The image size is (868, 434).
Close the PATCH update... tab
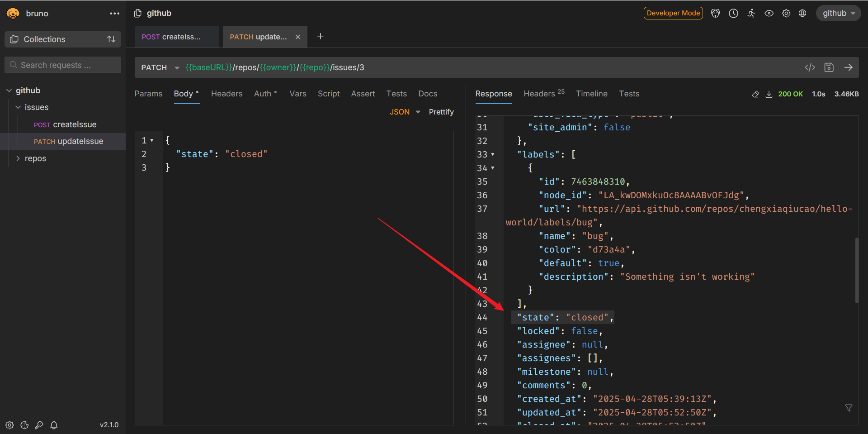[x=297, y=37]
